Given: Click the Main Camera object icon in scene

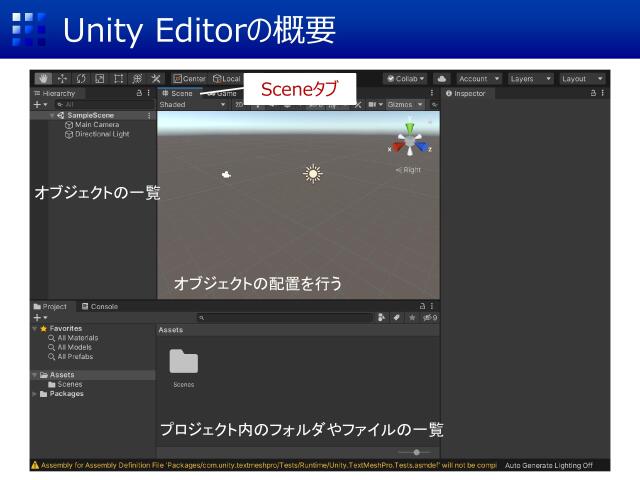Looking at the screenshot, I should tap(227, 174).
